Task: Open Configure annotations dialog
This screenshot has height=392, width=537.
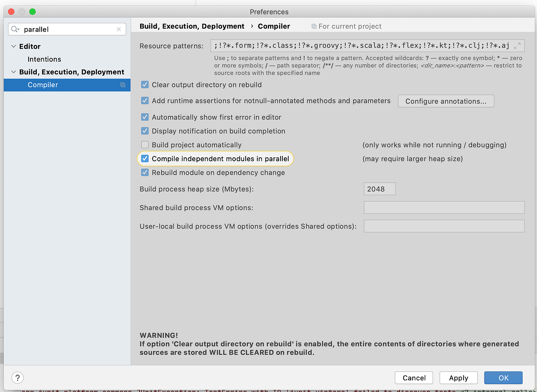Action: 446,101
